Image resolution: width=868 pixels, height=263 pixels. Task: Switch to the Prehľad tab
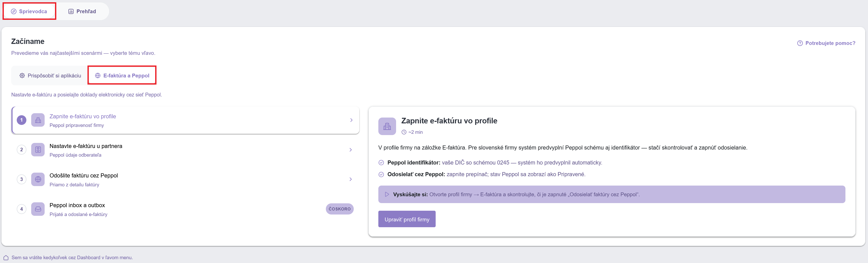[x=82, y=11]
